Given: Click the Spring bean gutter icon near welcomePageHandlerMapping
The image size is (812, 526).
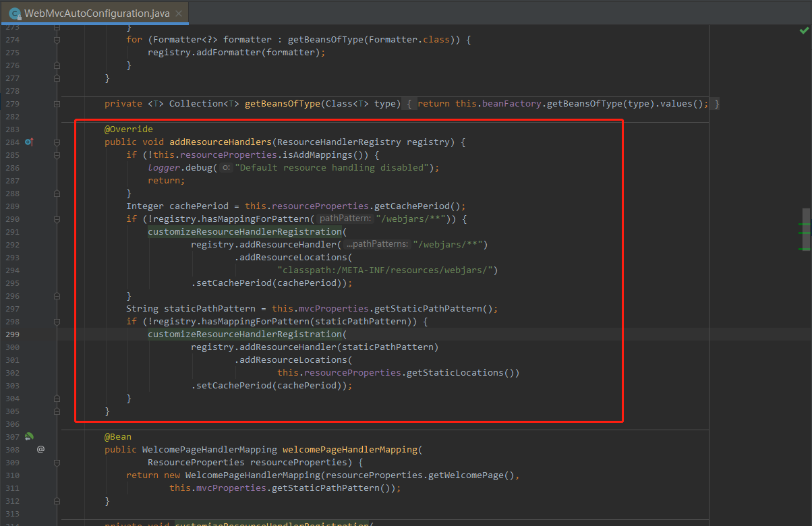Looking at the screenshot, I should [x=28, y=436].
